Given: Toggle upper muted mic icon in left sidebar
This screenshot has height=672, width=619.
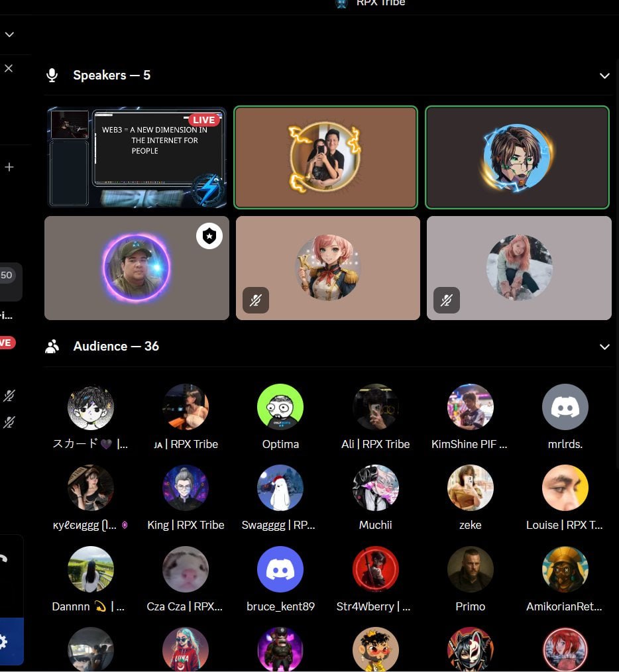Looking at the screenshot, I should tap(9, 396).
